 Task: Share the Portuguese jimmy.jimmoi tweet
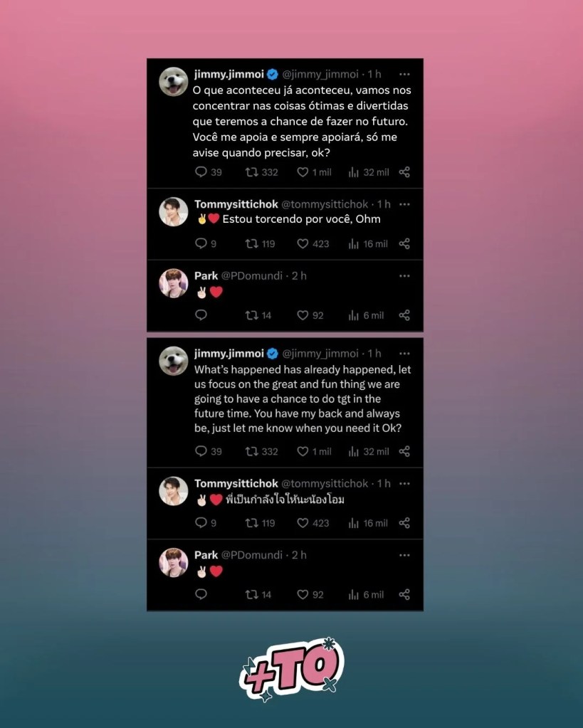[404, 172]
